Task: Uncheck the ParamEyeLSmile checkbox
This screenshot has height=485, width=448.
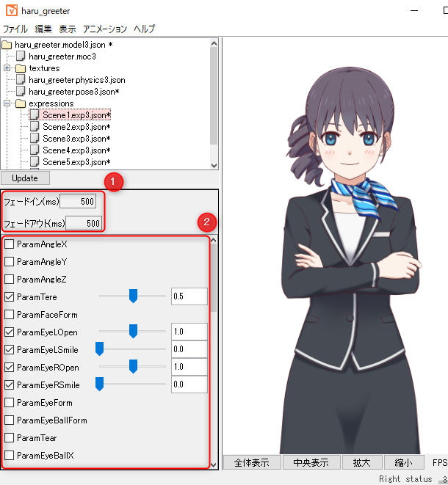Action: tap(10, 350)
